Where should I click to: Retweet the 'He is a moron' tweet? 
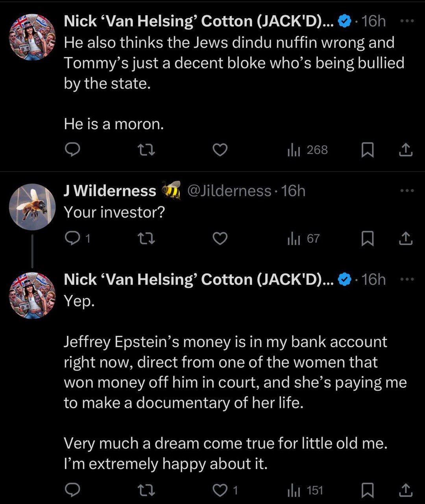[x=146, y=150]
